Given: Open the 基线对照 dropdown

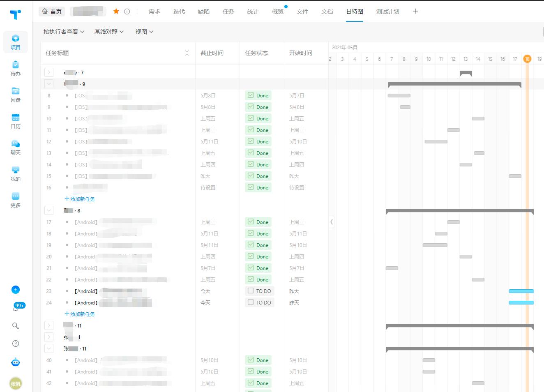Looking at the screenshot, I should pos(109,32).
